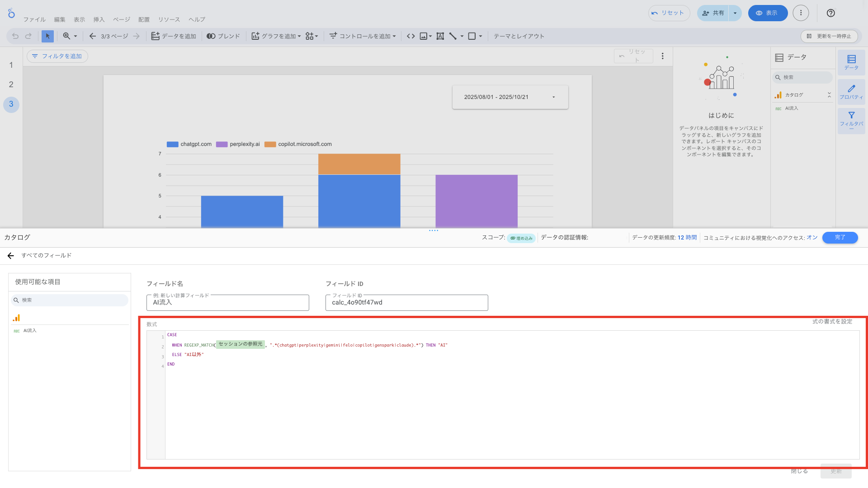Click the text box tool icon
Viewport: 868px width, 488px height.
coord(440,36)
